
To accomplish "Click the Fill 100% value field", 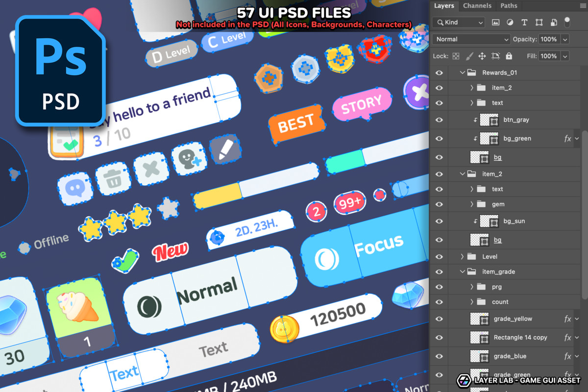I will (x=549, y=56).
